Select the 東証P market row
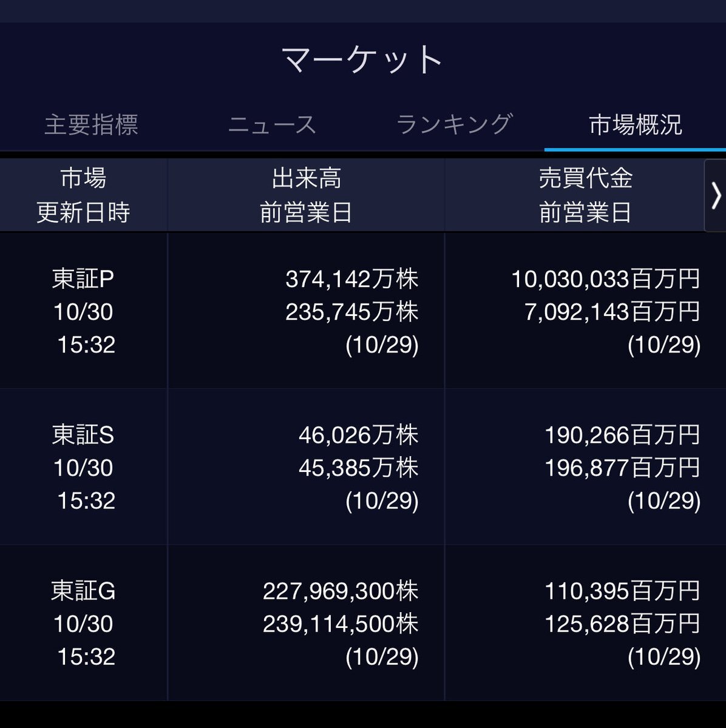Image resolution: width=726 pixels, height=728 pixels. pos(83,311)
